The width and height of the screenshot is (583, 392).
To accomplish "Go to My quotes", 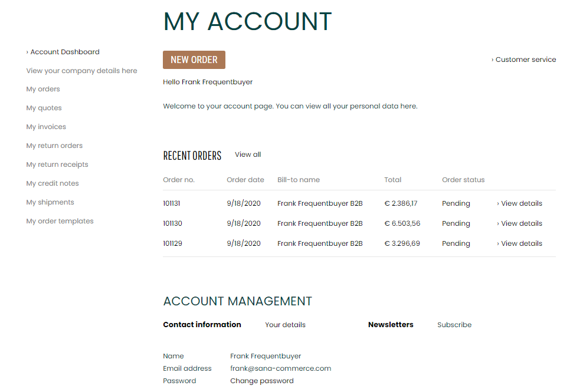I will (44, 108).
